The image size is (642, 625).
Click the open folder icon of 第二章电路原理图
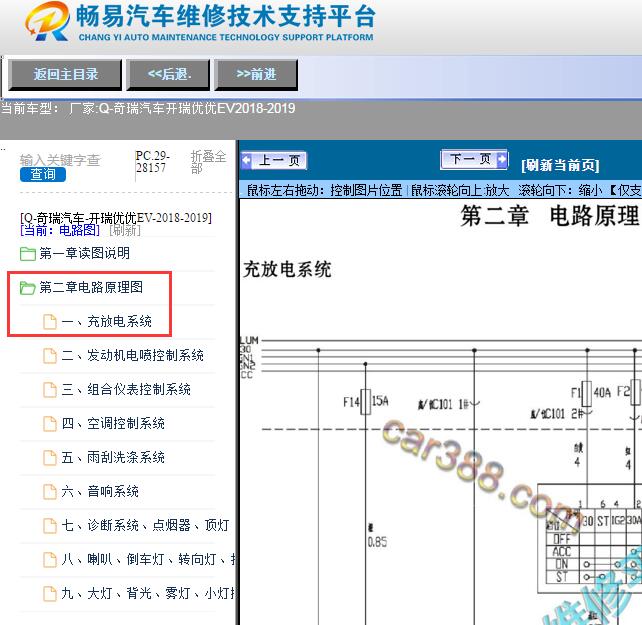[x=28, y=288]
